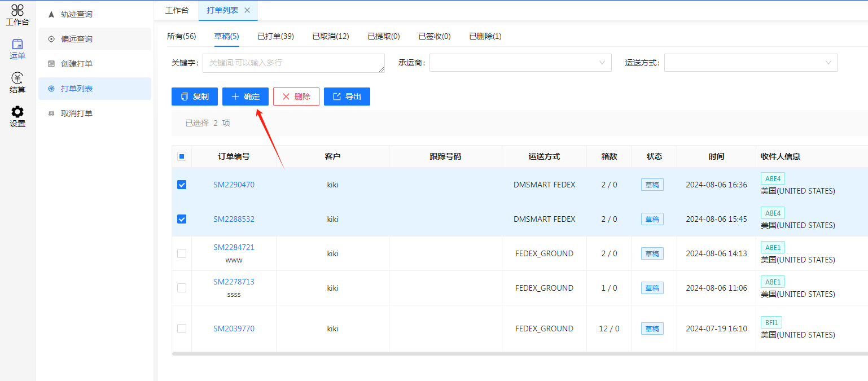Click the 已选择 2 项 selection notice
This screenshot has height=381, width=868.
(x=208, y=123)
